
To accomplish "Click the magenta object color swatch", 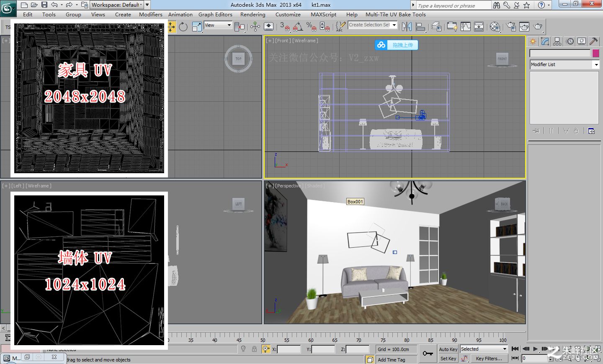I will point(595,53).
